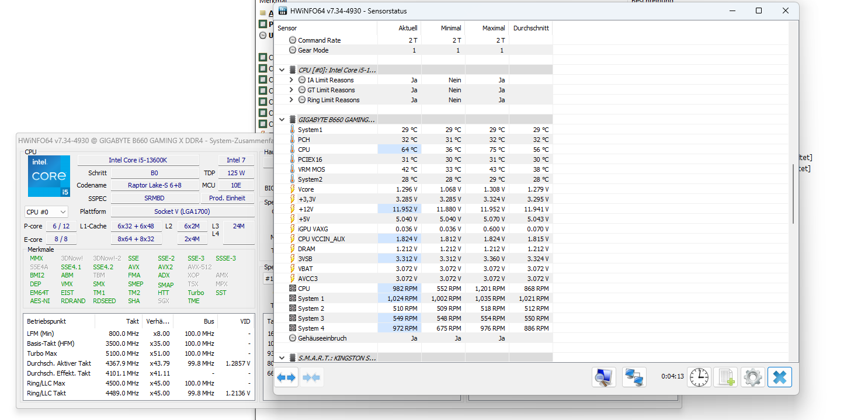Viewport: 868px width, 420px height.
Task: Click the CPU fan speed icon
Action: coord(291,288)
